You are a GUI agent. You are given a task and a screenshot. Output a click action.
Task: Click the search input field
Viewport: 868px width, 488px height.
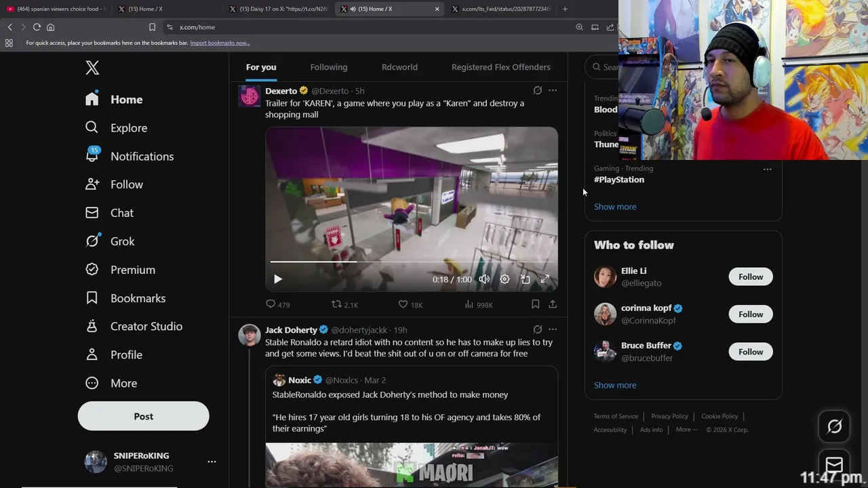[x=603, y=66]
